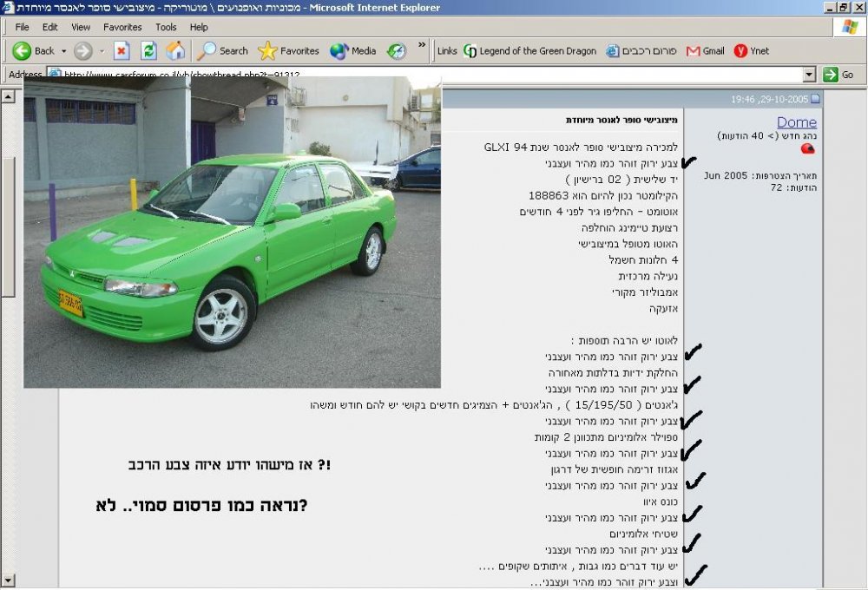Screen dimensions: 868x590
Task: Open Favorites star toolbar button
Action: (288, 51)
